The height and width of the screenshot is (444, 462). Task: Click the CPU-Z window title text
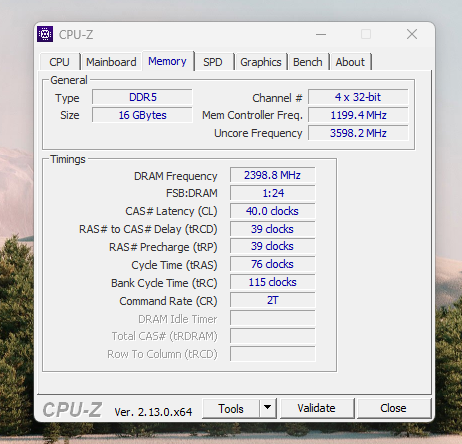pyautogui.click(x=76, y=35)
